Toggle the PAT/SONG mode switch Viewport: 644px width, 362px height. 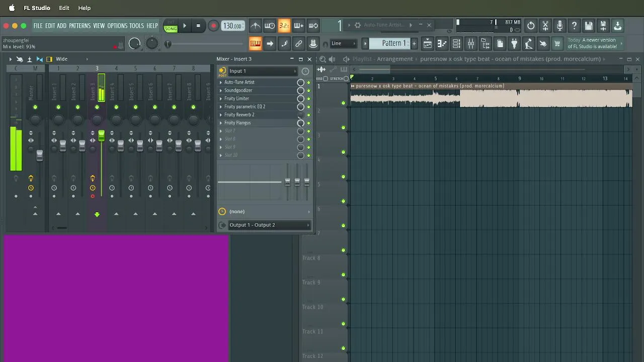(171, 26)
